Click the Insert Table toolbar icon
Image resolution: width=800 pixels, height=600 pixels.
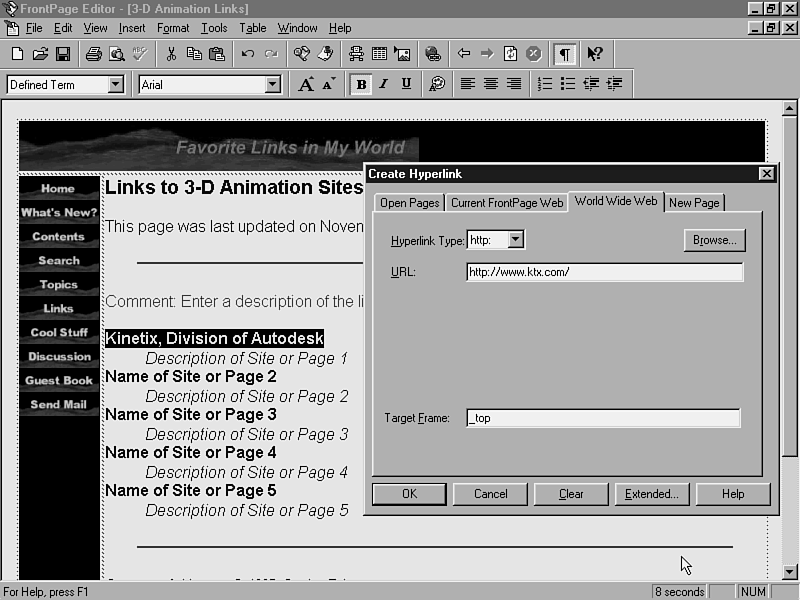380,54
